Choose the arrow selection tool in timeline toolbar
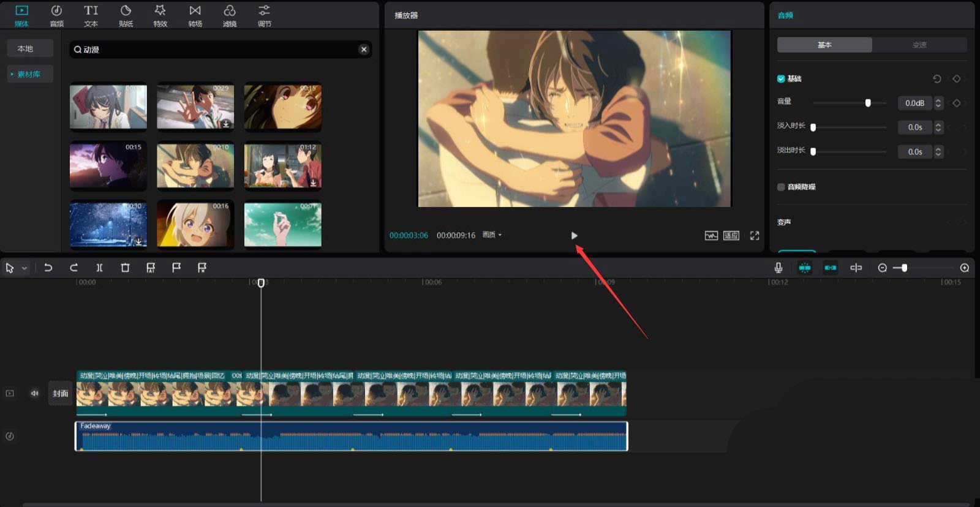The height and width of the screenshot is (507, 980). [10, 268]
